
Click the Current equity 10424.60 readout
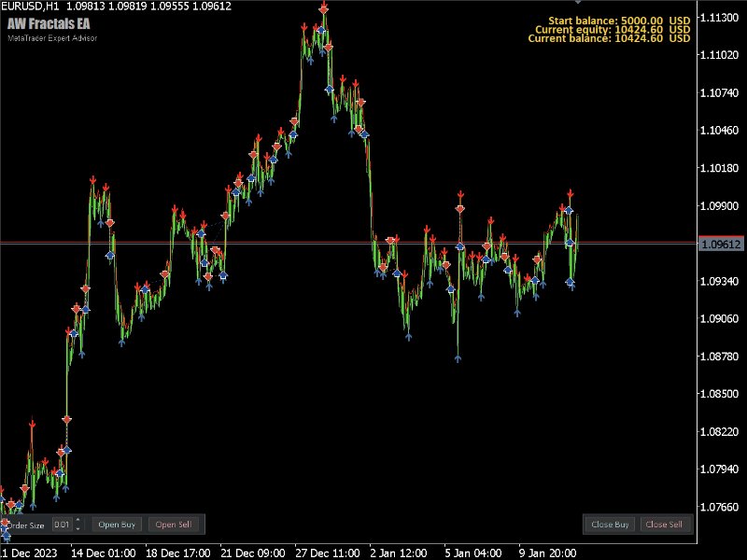point(607,29)
